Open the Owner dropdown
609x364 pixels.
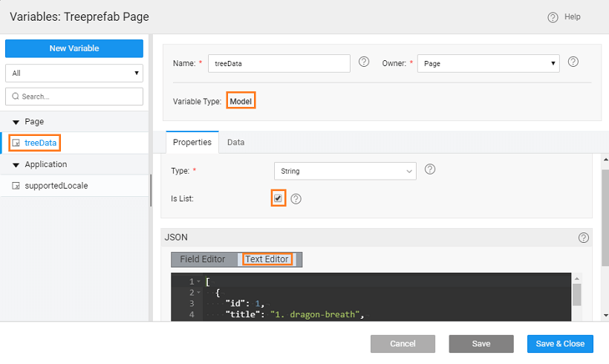click(x=488, y=64)
